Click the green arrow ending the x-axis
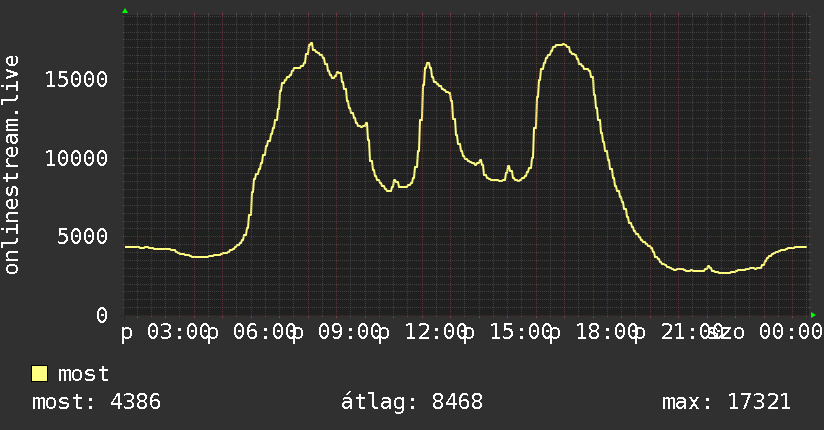824x430 pixels. click(813, 315)
